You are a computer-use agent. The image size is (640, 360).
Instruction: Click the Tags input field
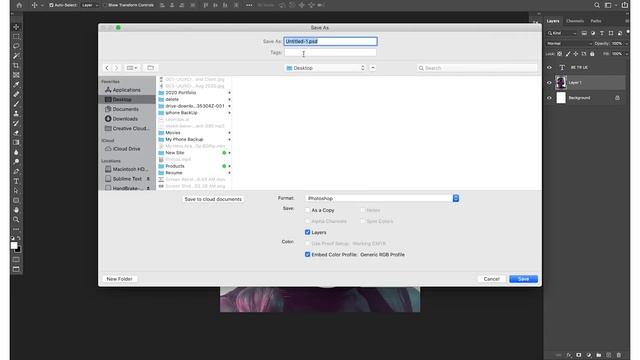(x=330, y=52)
